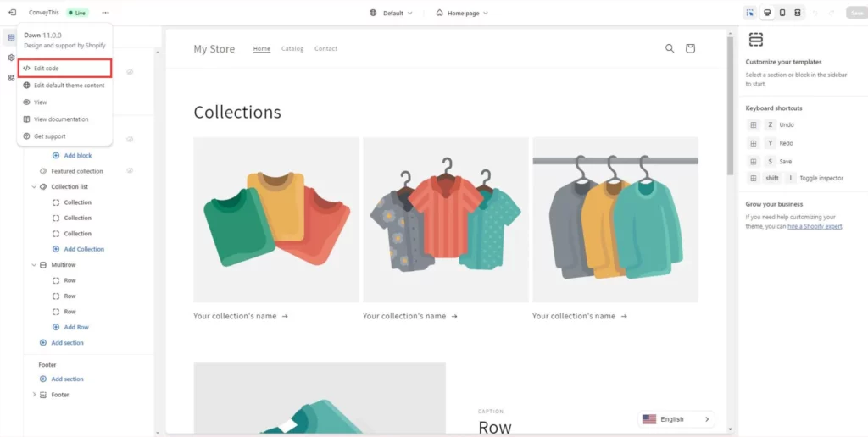868x437 pixels.
Task: Click Add Collection under Collection list
Action: 84,249
